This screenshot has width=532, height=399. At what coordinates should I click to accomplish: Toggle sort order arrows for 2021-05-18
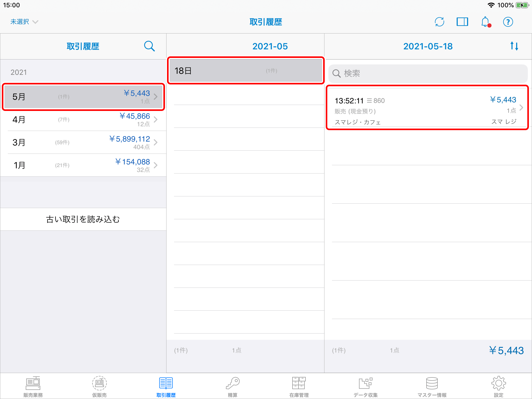pyautogui.click(x=514, y=46)
